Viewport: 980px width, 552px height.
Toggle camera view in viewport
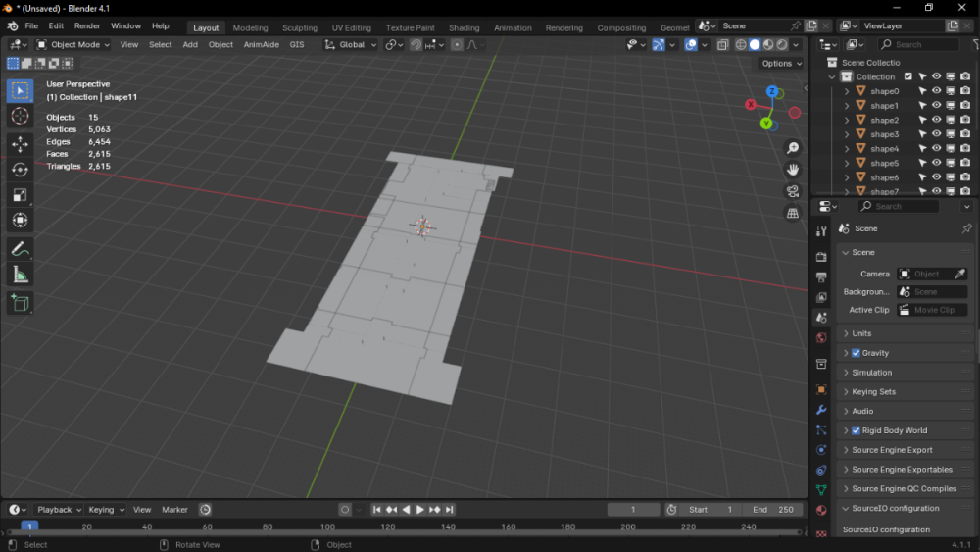coord(793,191)
